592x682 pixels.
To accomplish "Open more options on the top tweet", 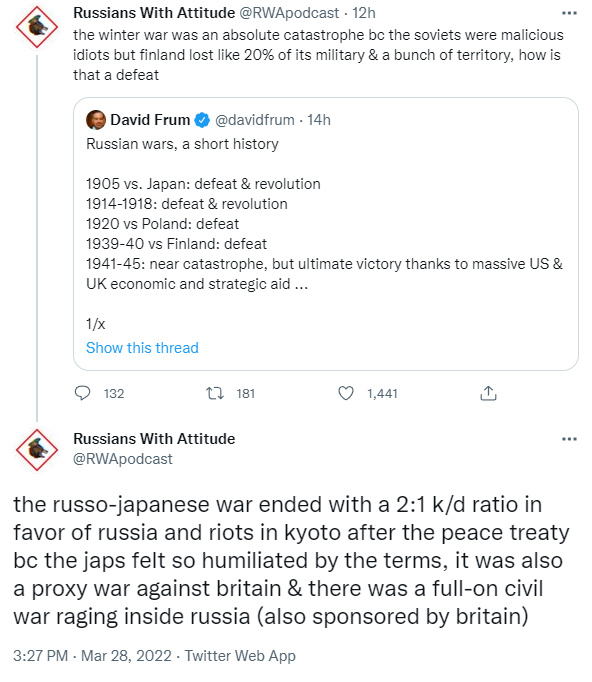I will click(569, 13).
